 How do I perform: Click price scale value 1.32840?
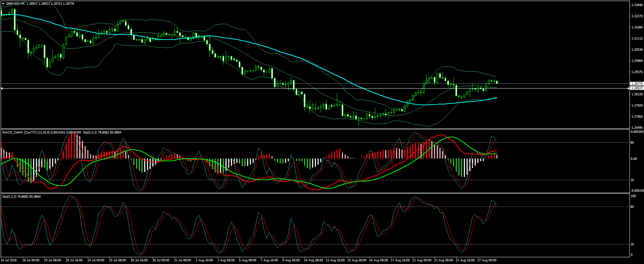coord(637,5)
